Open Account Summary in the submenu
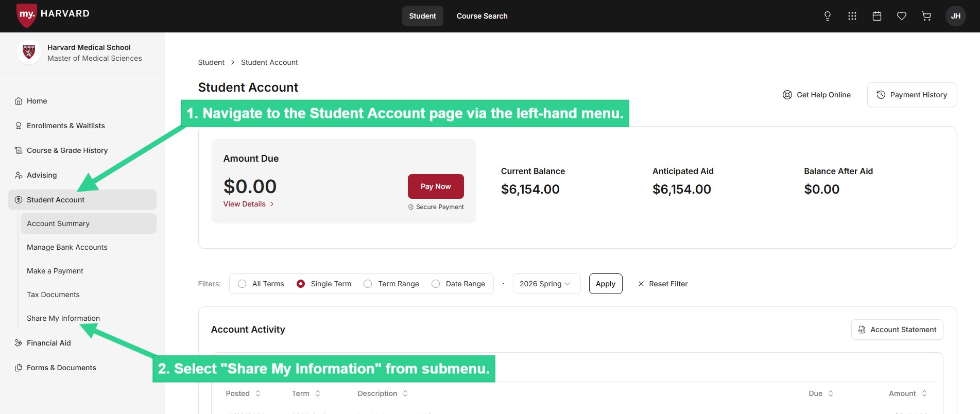 89,223
